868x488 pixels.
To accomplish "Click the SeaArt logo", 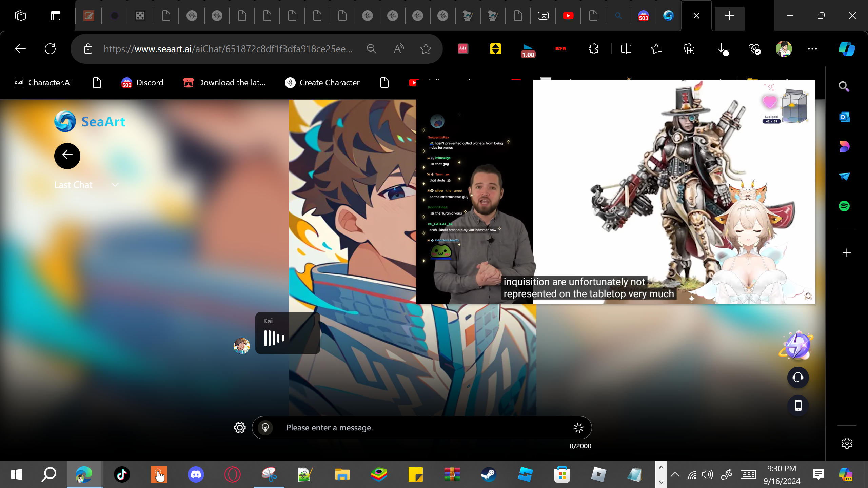I will click(x=90, y=121).
